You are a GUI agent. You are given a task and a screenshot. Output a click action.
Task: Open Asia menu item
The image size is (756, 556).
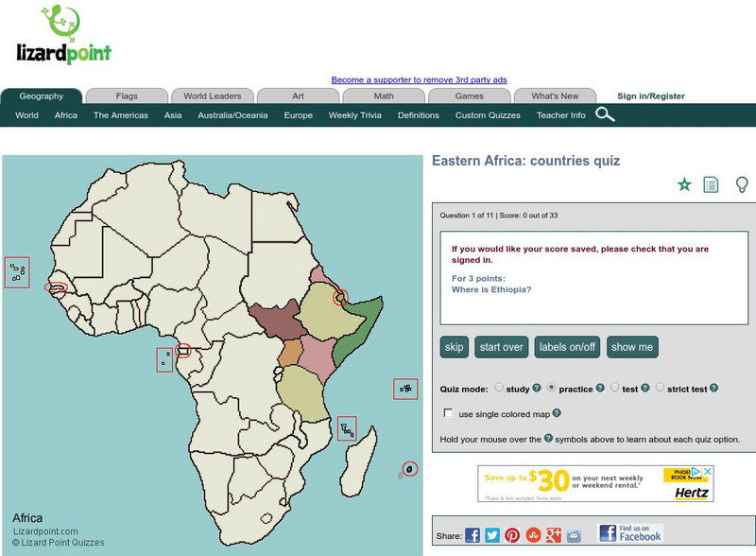click(x=173, y=115)
